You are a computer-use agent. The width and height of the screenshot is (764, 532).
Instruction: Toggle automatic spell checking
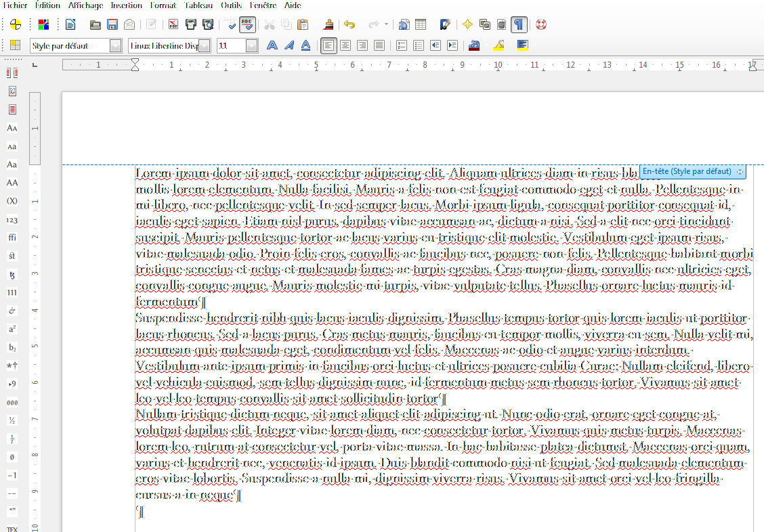[247, 25]
